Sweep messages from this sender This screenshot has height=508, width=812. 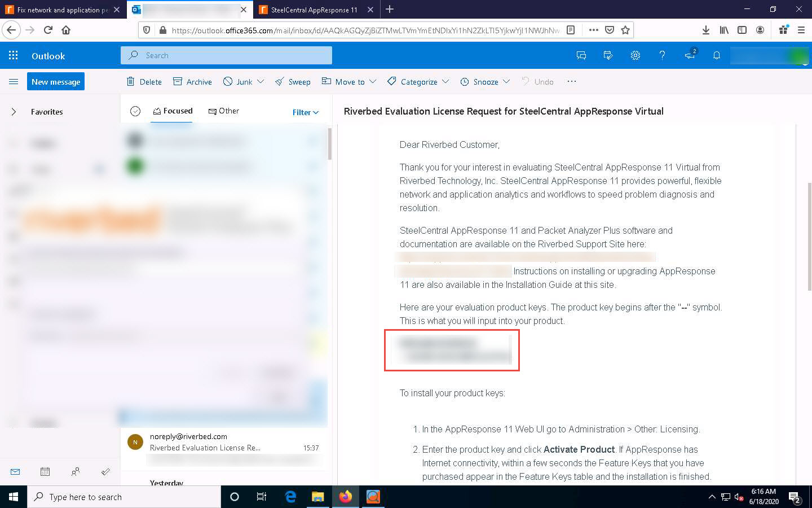click(293, 81)
